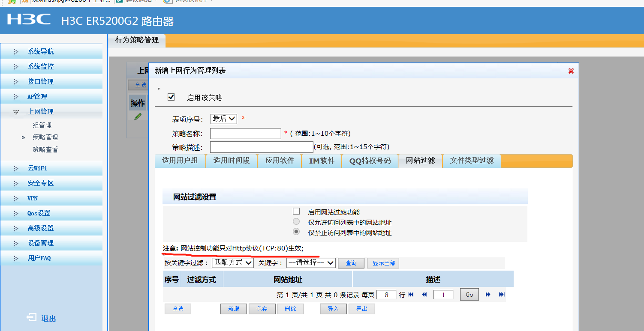Click the pencil edit icon in the background policy list
Screen dimensions: 644x331
pyautogui.click(x=138, y=116)
